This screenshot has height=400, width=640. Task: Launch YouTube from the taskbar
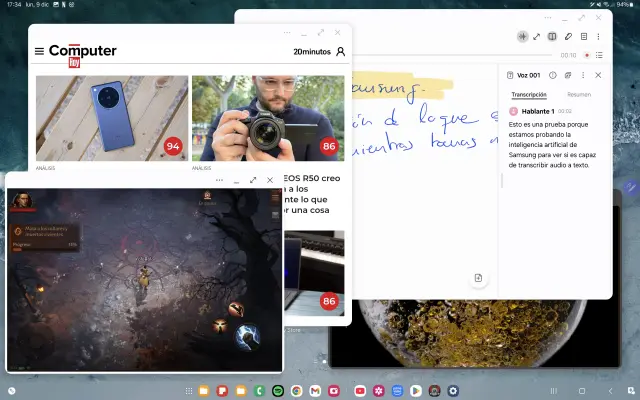[360, 391]
